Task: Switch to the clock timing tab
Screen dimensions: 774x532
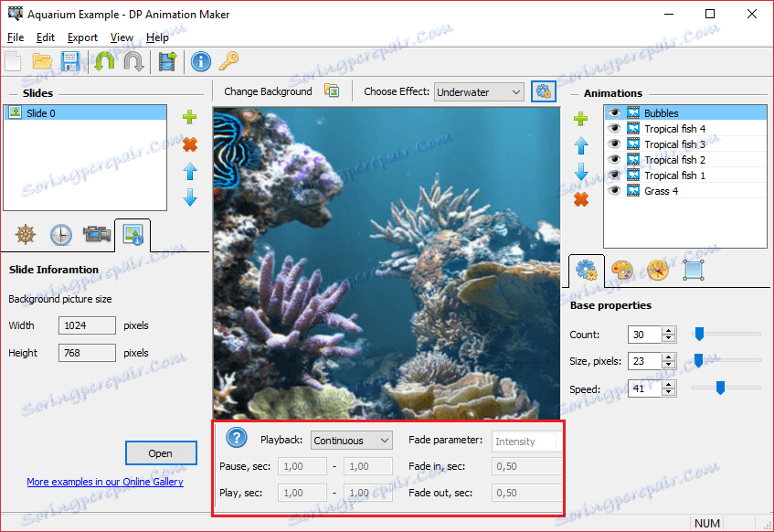Action: (60, 235)
